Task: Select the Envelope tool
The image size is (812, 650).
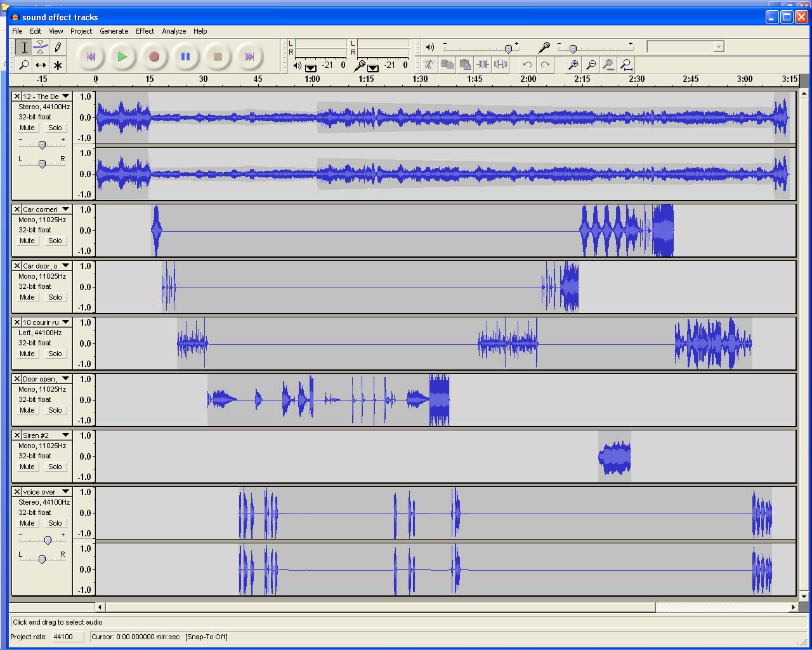Action: click(41, 47)
